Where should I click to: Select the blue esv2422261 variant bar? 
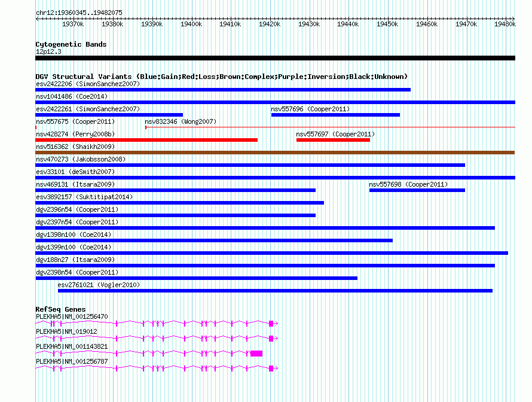(x=109, y=115)
